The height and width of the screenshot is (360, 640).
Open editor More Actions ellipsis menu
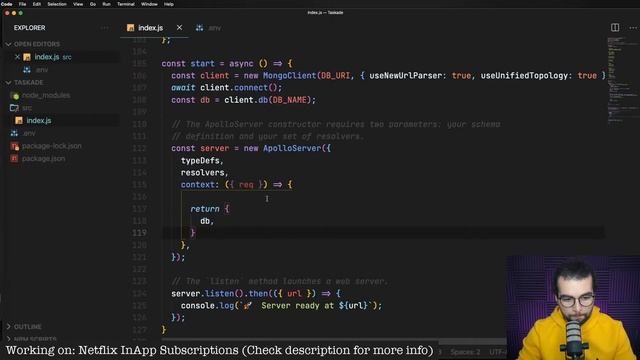click(x=633, y=28)
